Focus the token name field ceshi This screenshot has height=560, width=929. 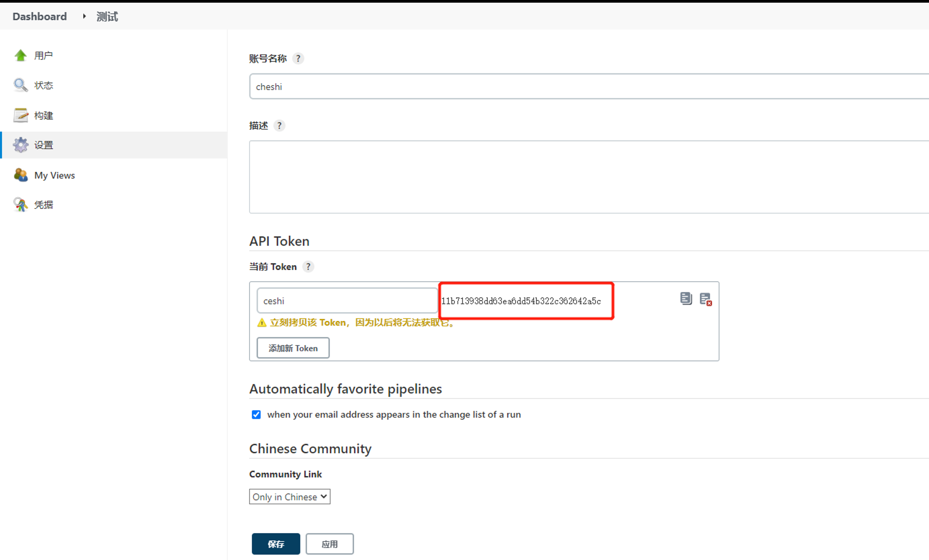[347, 300]
